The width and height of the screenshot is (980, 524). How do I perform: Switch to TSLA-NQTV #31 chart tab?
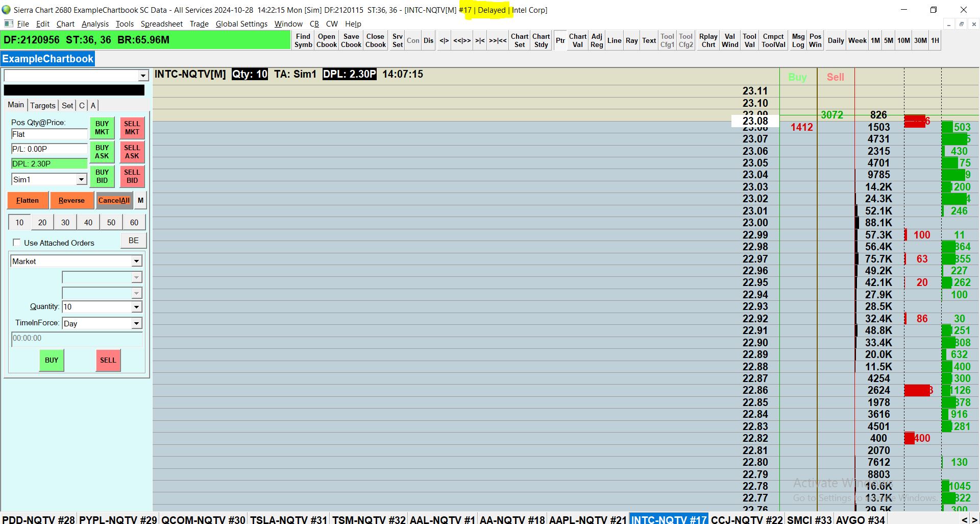288,519
